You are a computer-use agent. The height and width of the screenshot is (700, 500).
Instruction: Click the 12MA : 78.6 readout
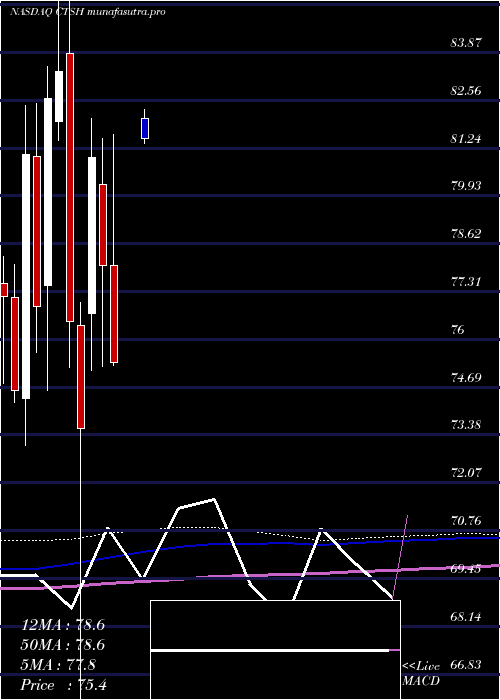tap(63, 625)
